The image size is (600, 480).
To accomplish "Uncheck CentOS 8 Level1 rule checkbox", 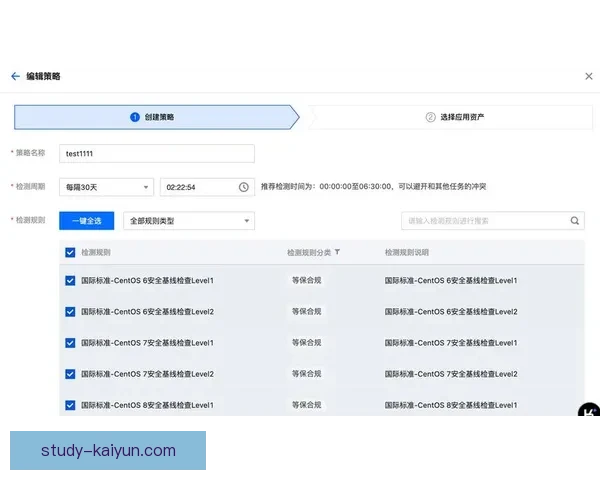I will pyautogui.click(x=70, y=405).
